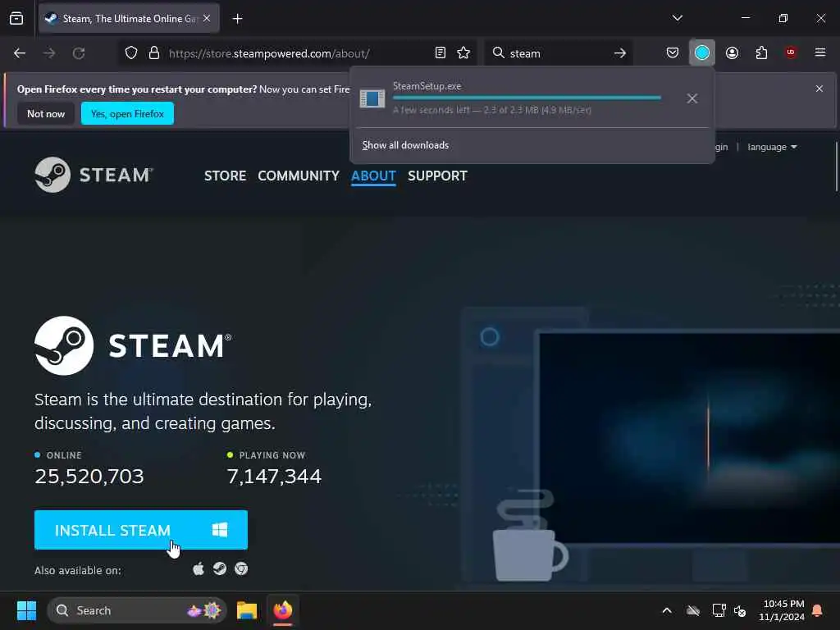This screenshot has width=840, height=630.
Task: Open the uBlock Origin extension icon
Action: click(791, 52)
